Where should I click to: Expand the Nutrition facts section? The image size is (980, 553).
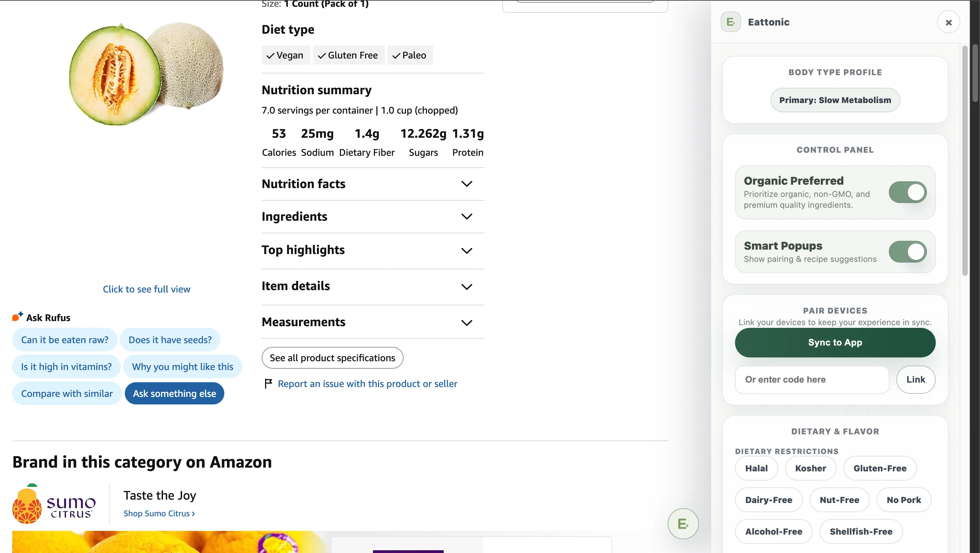467,184
